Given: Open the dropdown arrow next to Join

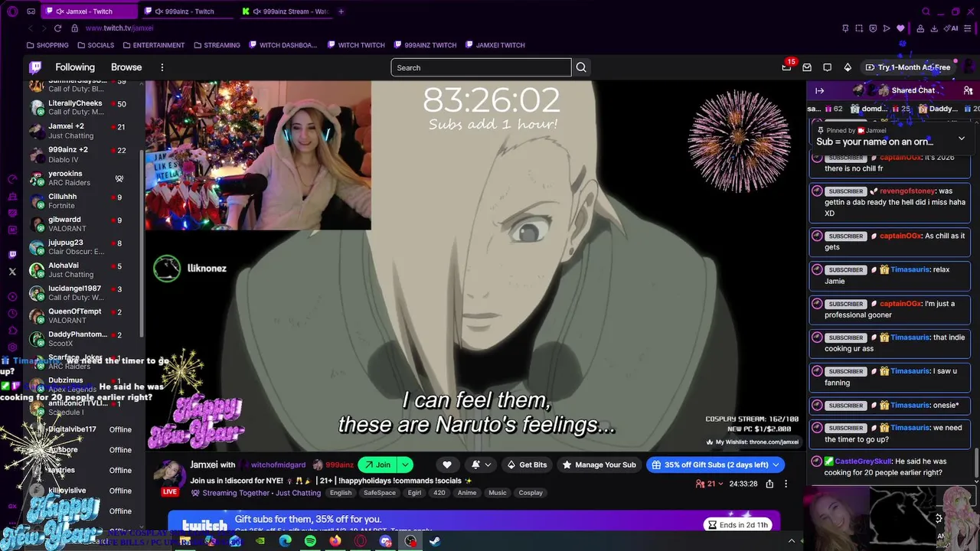Looking at the screenshot, I should [x=405, y=465].
